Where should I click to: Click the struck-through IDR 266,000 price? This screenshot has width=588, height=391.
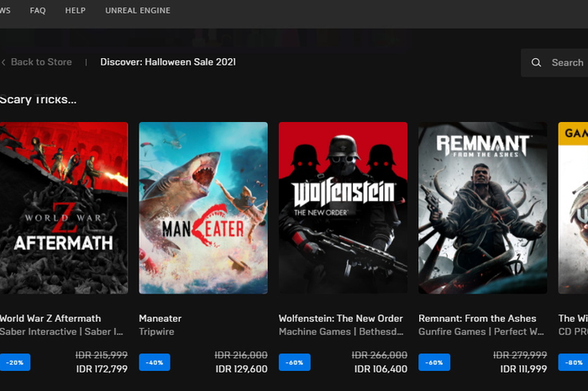tap(379, 355)
